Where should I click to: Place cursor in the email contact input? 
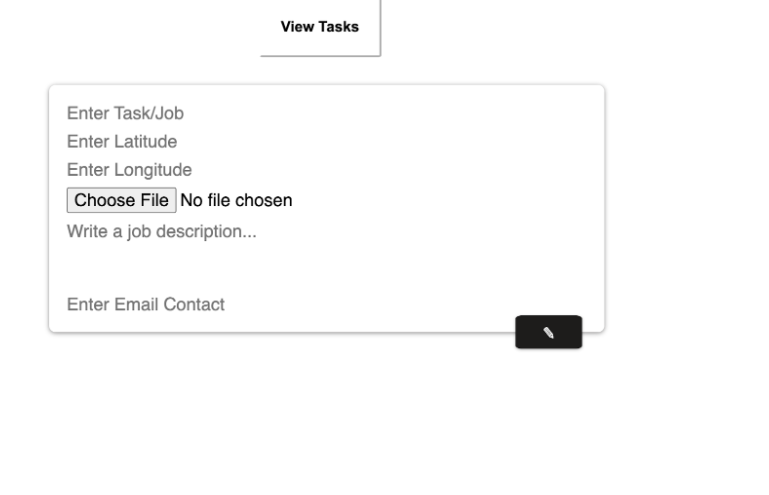pos(250,304)
